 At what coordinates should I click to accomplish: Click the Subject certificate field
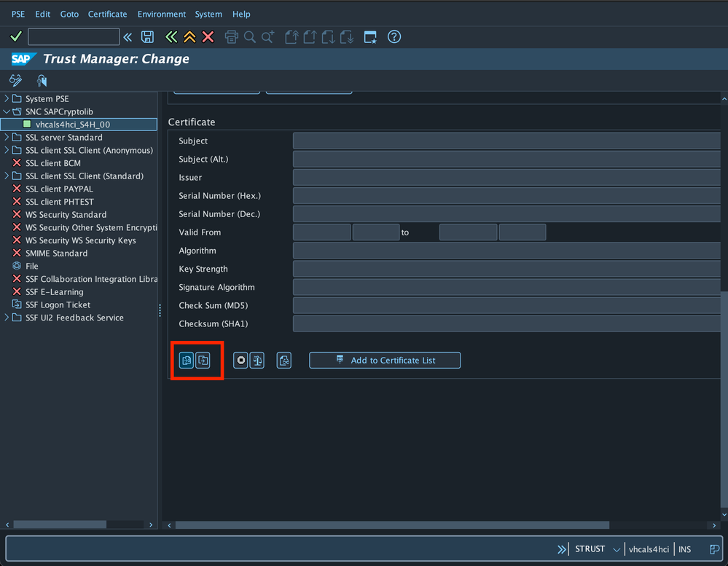point(506,141)
